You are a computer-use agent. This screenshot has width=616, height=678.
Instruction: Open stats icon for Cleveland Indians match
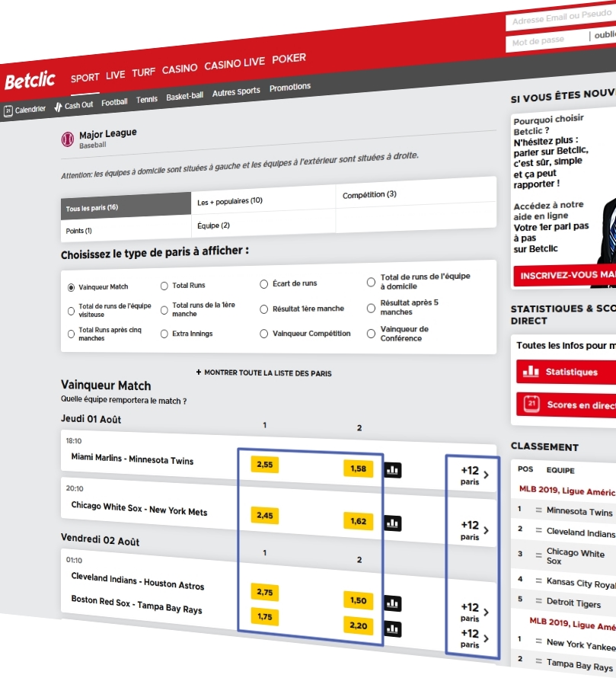point(392,603)
